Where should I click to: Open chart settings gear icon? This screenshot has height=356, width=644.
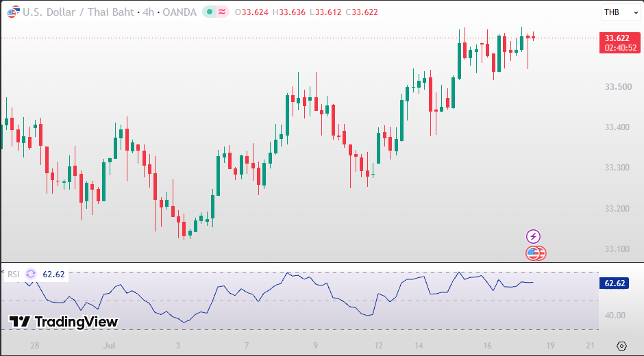pyautogui.click(x=621, y=346)
